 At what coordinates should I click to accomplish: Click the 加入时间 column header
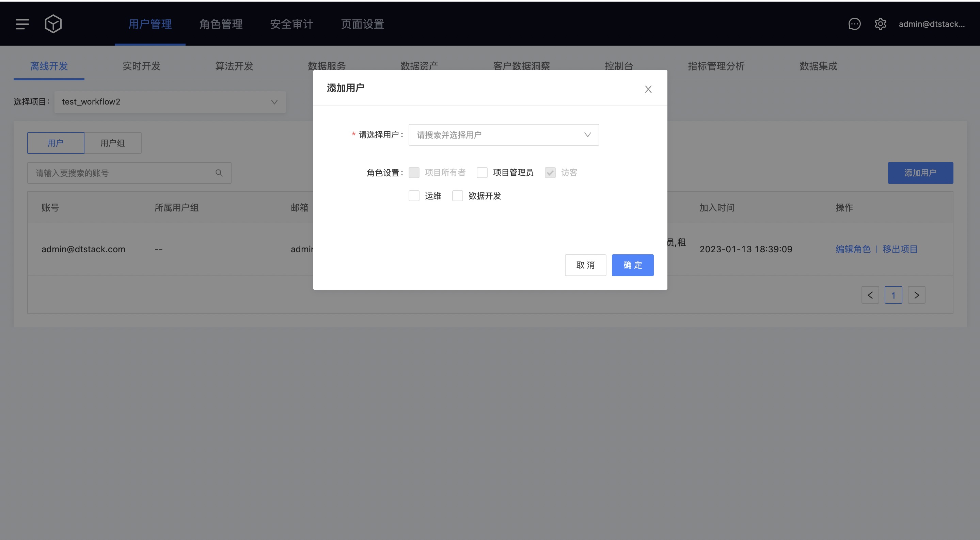(717, 208)
